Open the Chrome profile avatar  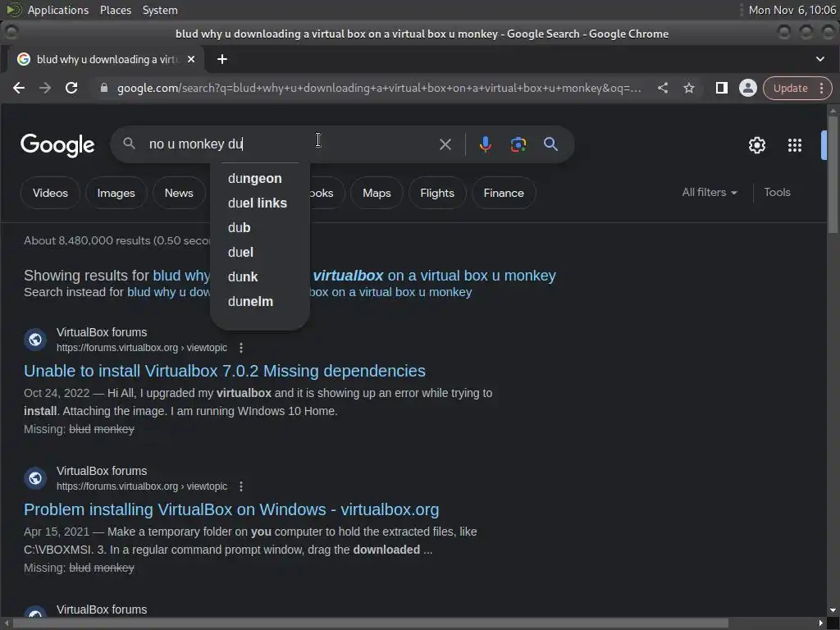tap(748, 88)
